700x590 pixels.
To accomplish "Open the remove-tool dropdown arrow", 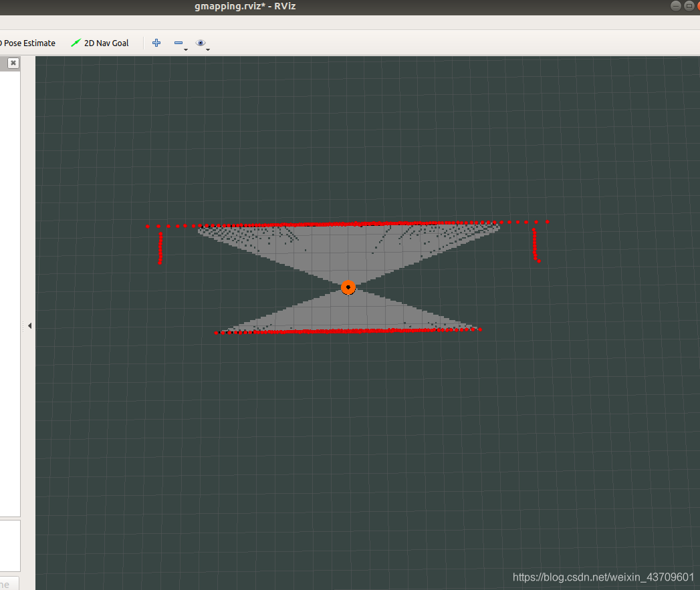I will click(x=186, y=49).
